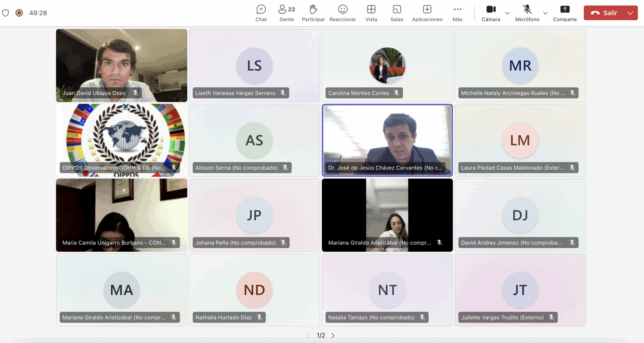Screen dimensions: 644x343
Task: Expand the Cámara options arrow
Action: pos(507,13)
